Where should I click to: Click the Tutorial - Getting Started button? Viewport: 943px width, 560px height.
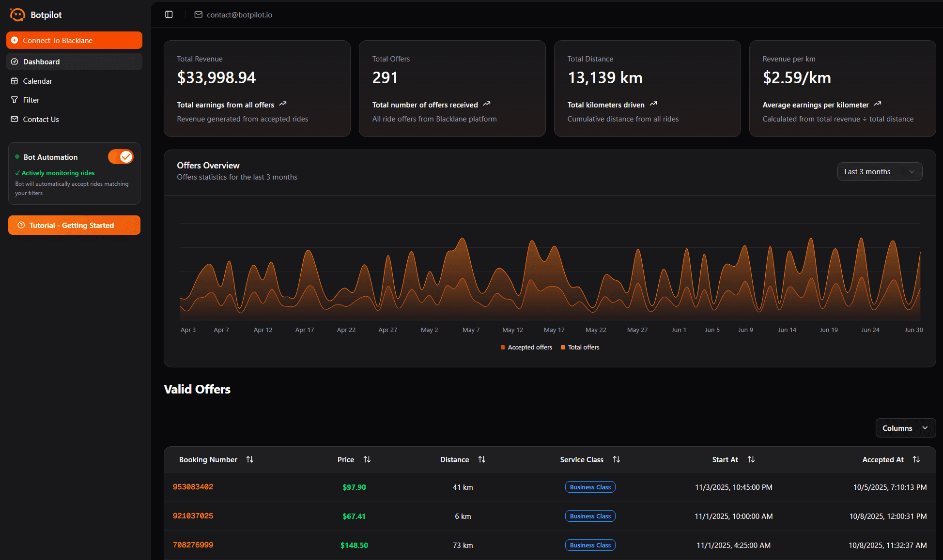click(x=74, y=225)
